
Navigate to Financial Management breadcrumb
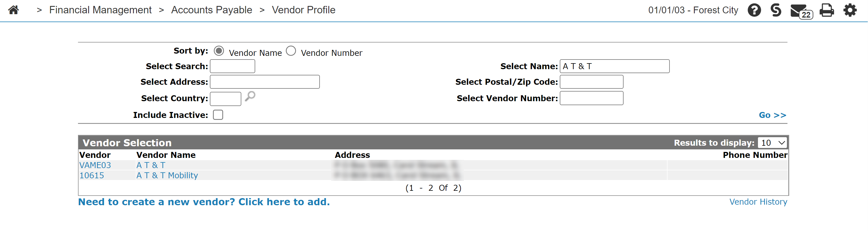click(x=100, y=10)
